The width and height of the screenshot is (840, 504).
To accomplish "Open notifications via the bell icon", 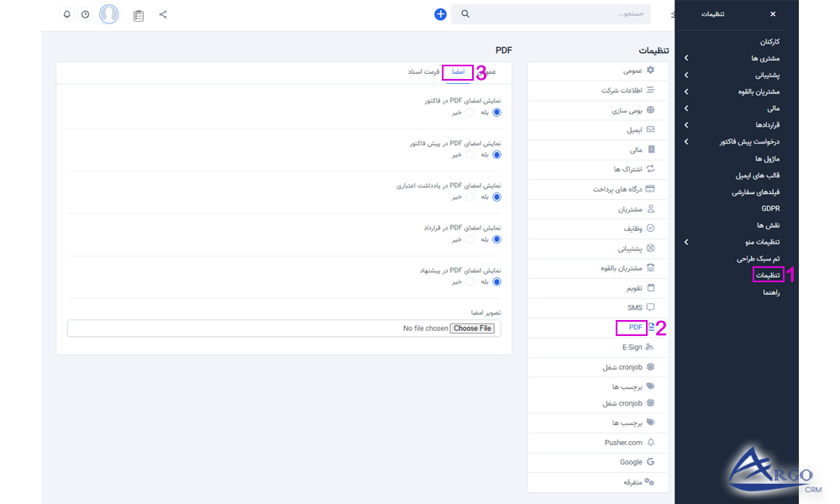I will 67,14.
